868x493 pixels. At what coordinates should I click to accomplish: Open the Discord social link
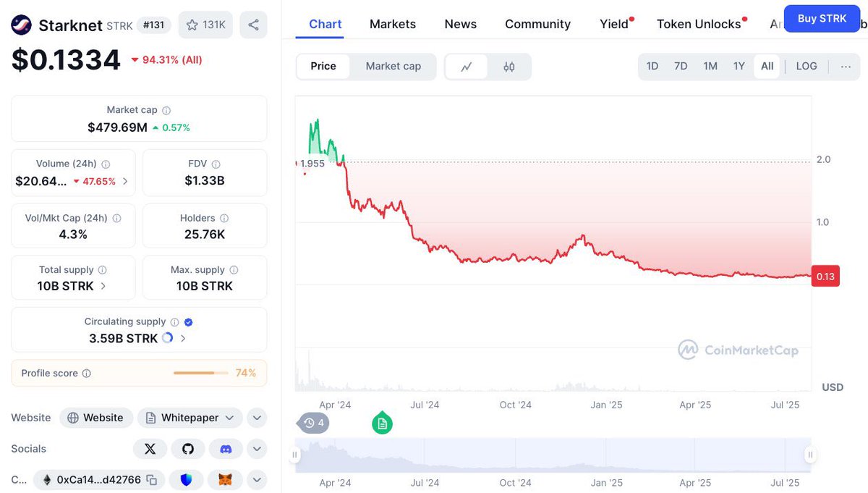point(226,449)
